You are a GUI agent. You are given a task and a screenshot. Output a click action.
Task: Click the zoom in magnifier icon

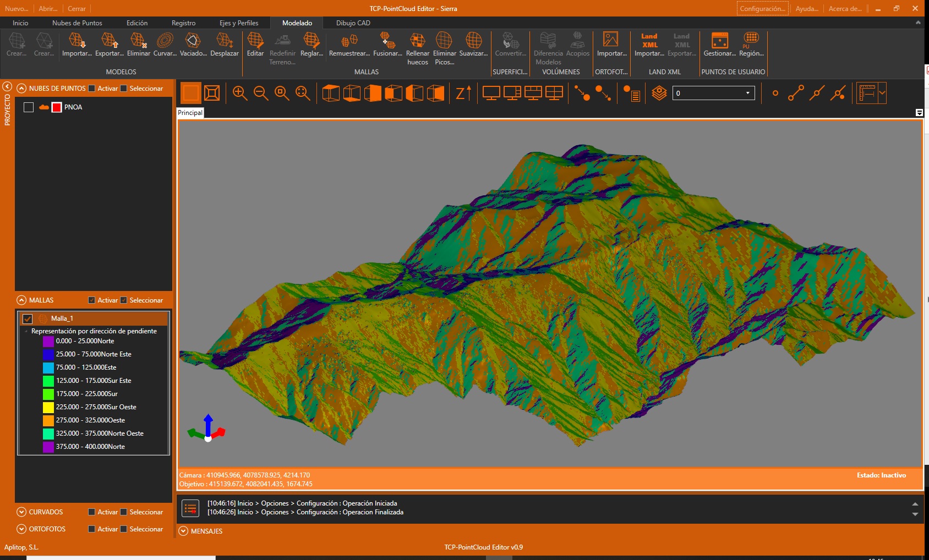(x=240, y=93)
